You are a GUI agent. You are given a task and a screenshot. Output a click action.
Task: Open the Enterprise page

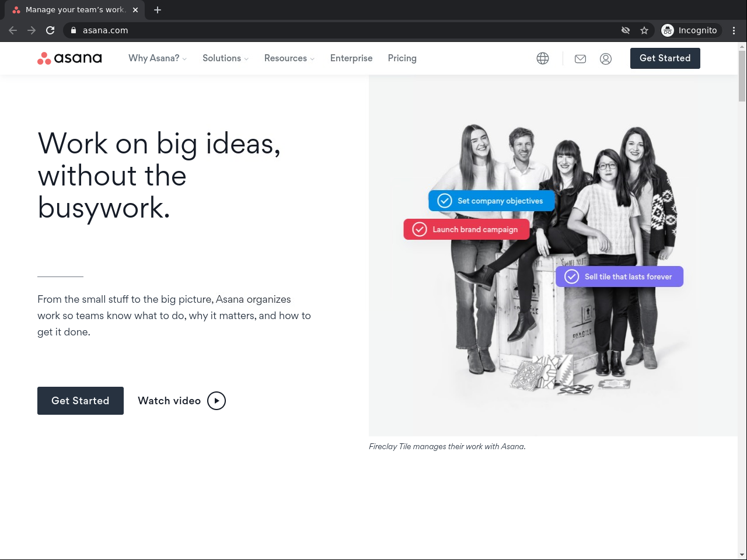click(x=351, y=58)
